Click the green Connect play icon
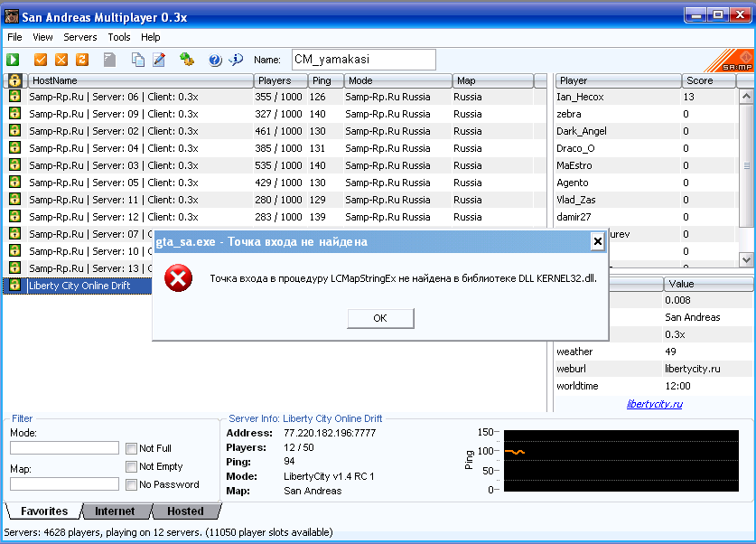This screenshot has height=544, width=756. (13, 60)
